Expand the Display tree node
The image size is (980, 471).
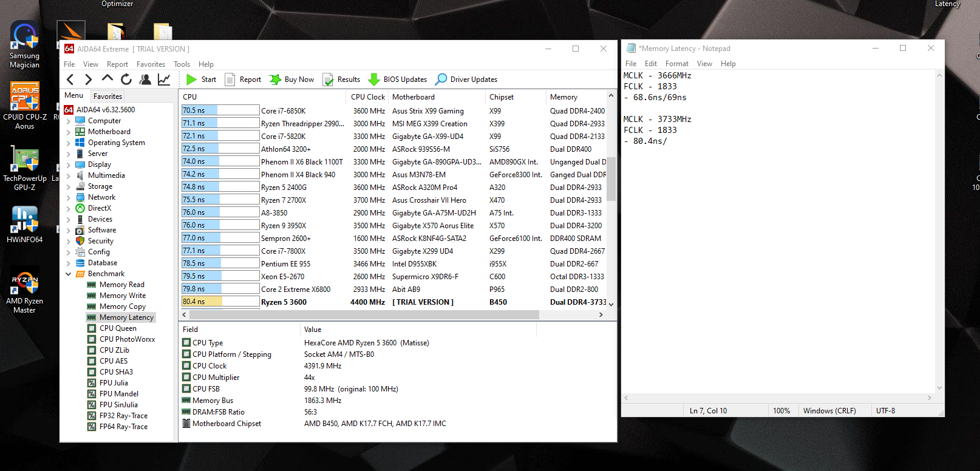[x=68, y=164]
